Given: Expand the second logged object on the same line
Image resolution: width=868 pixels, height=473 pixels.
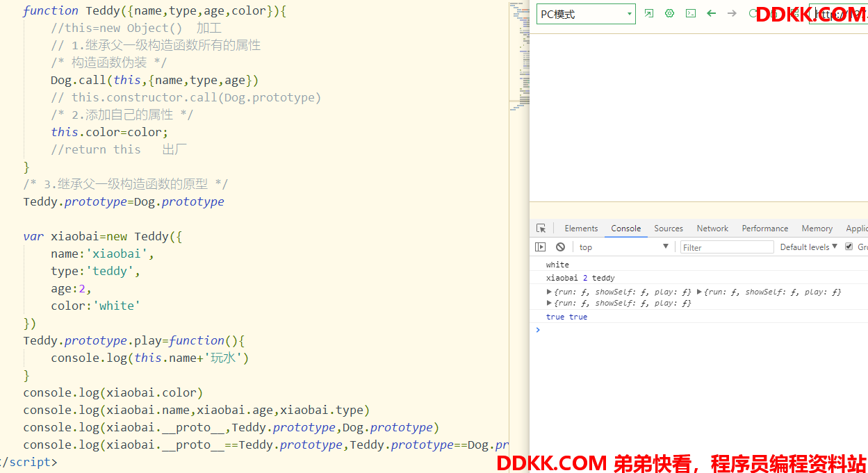Looking at the screenshot, I should click(x=700, y=292).
